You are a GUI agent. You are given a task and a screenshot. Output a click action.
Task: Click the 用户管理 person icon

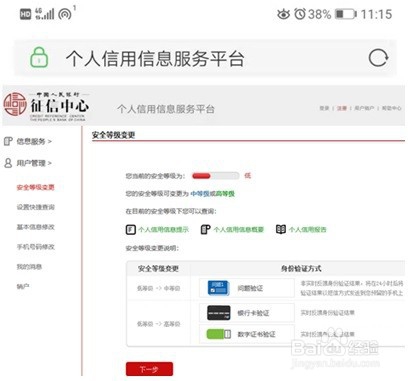8,163
